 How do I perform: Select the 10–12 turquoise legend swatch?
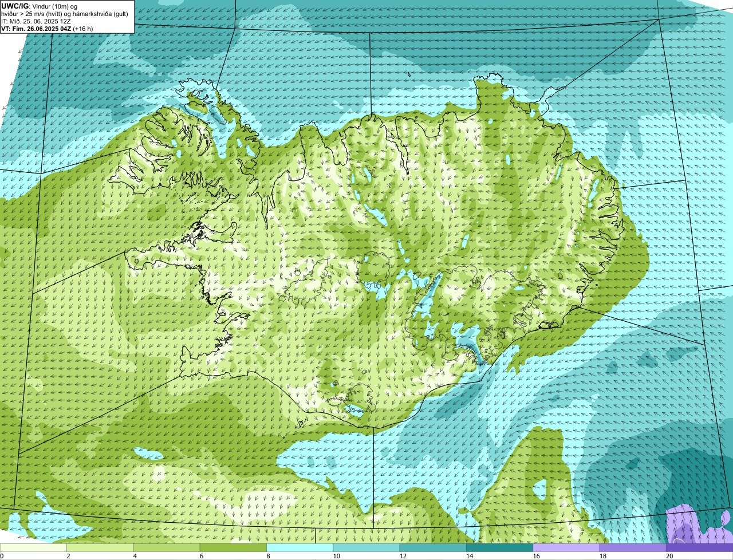click(x=366, y=547)
